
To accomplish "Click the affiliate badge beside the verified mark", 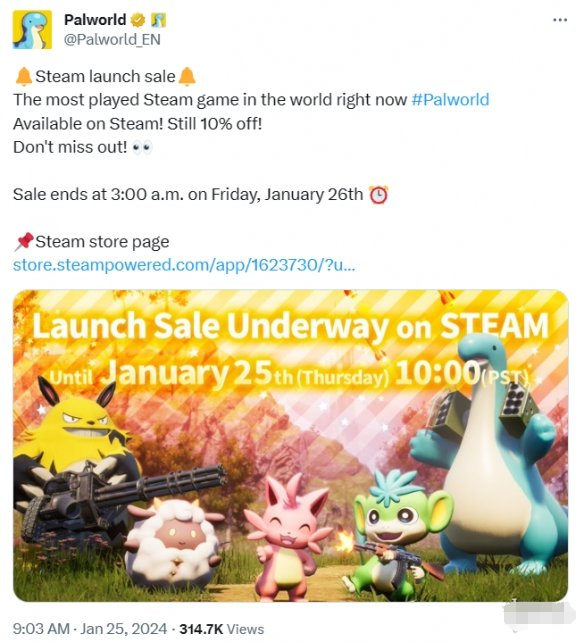I will point(158,20).
